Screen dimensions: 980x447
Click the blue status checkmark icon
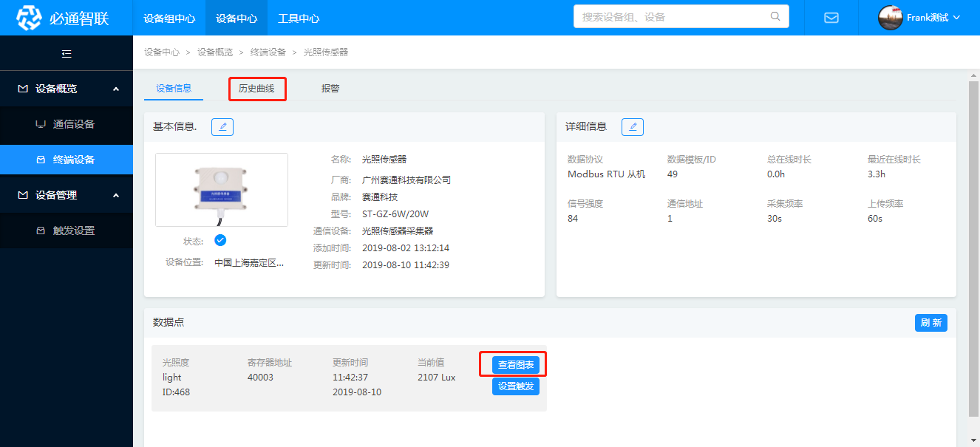pyautogui.click(x=220, y=240)
